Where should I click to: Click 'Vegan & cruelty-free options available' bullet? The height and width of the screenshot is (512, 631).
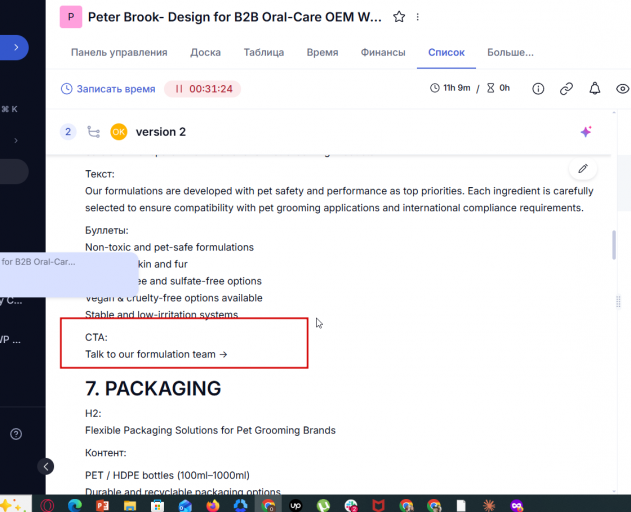174,298
